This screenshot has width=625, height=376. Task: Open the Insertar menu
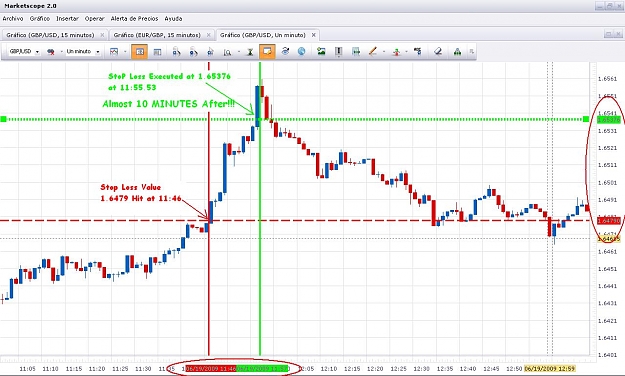point(67,19)
